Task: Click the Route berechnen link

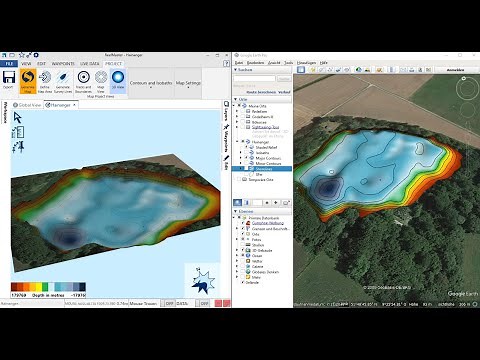Action: tap(261, 92)
